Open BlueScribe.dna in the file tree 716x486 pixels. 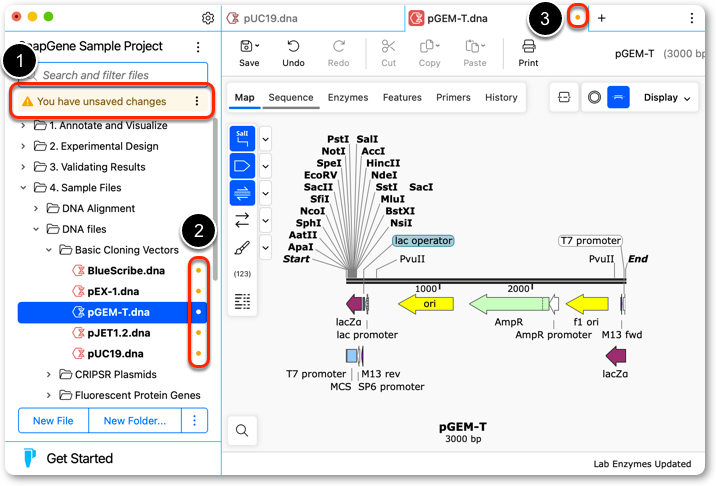(126, 270)
